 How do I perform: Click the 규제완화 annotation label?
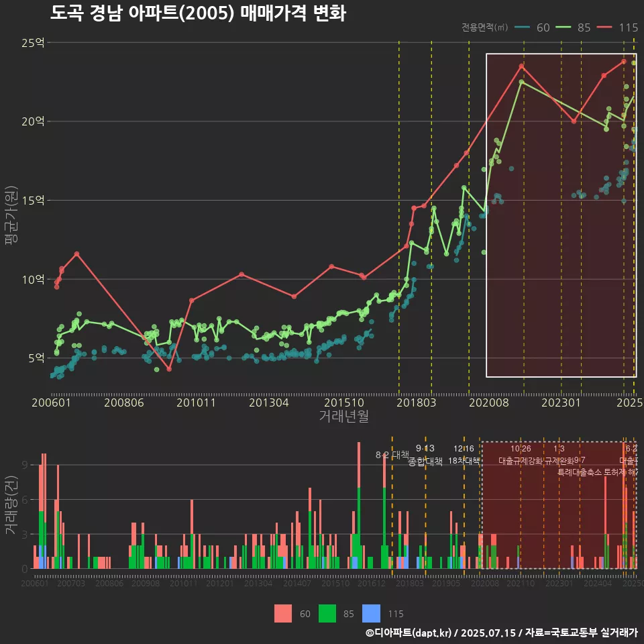pos(559,461)
